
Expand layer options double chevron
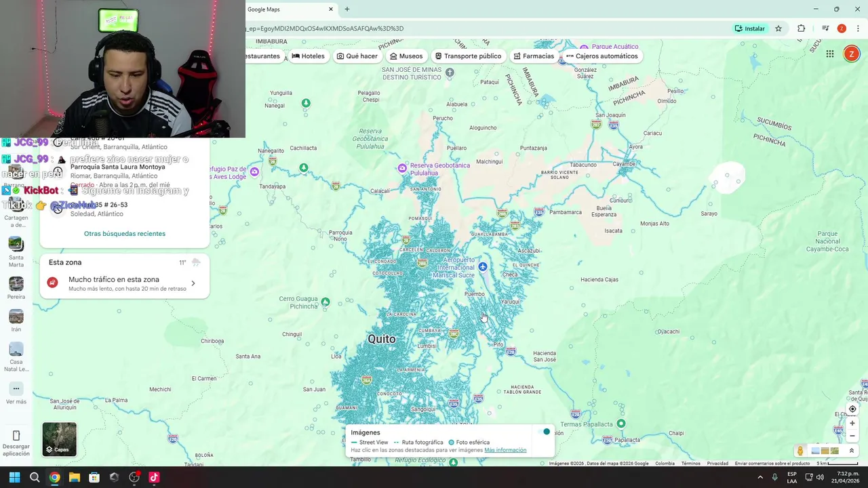coord(852,451)
